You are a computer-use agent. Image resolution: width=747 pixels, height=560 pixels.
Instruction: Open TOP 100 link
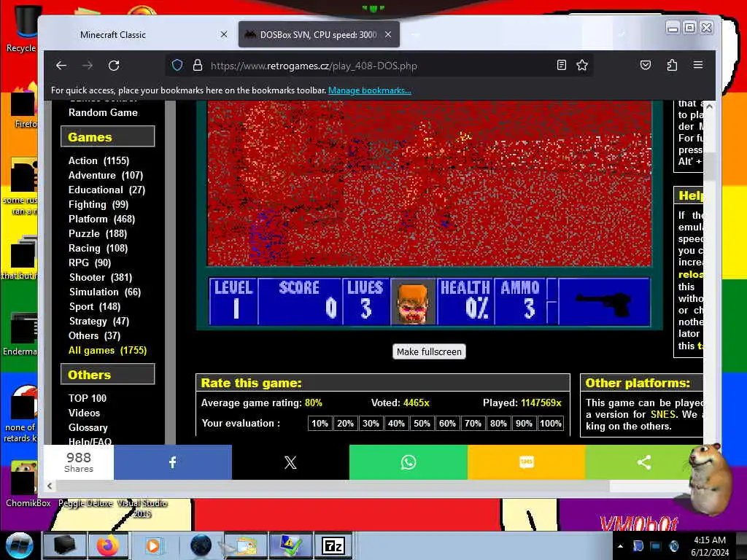[88, 398]
